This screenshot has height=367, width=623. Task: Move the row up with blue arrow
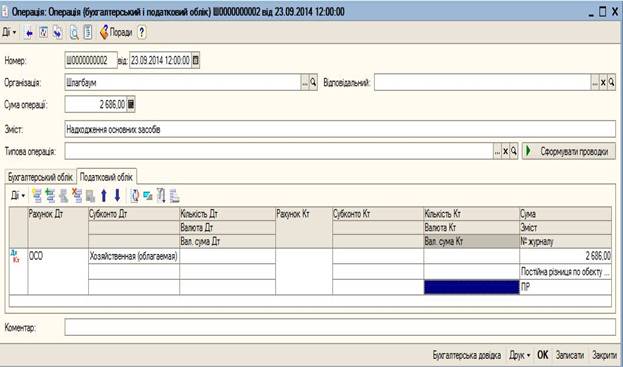point(104,195)
